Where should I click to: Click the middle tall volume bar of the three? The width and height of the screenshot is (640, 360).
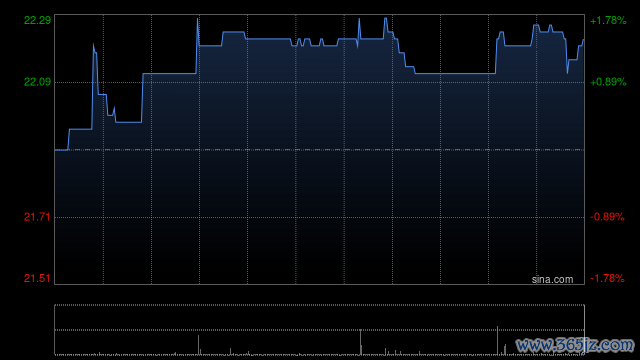tap(360, 342)
